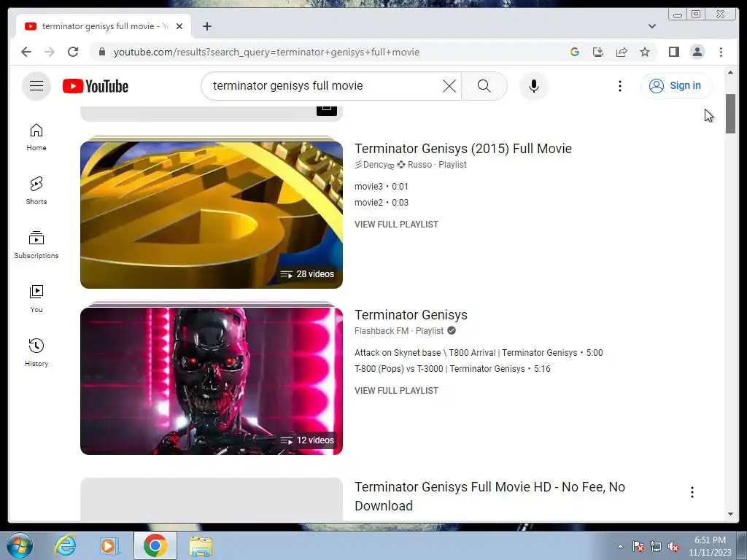Open the Terminator Genisys Flashback FM title
Screen dimensions: 747x560
pyautogui.click(x=411, y=315)
